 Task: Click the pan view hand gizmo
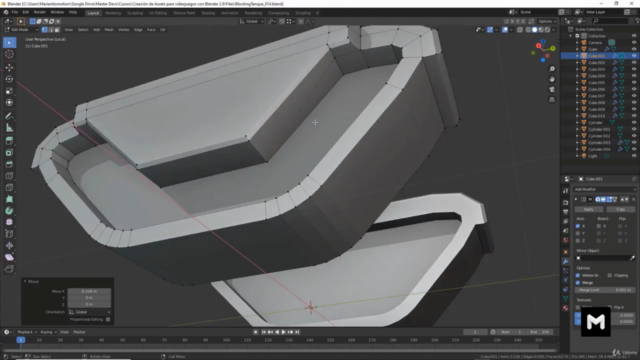552,79
